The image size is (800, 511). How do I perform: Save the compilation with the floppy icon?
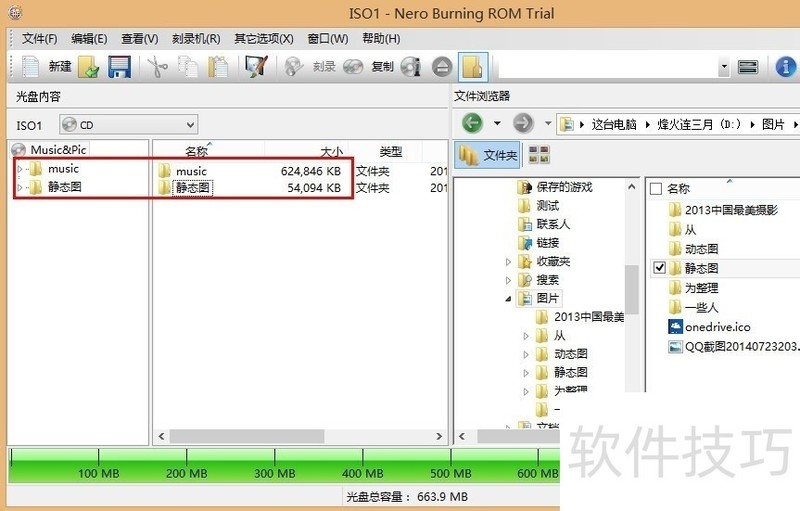point(119,67)
